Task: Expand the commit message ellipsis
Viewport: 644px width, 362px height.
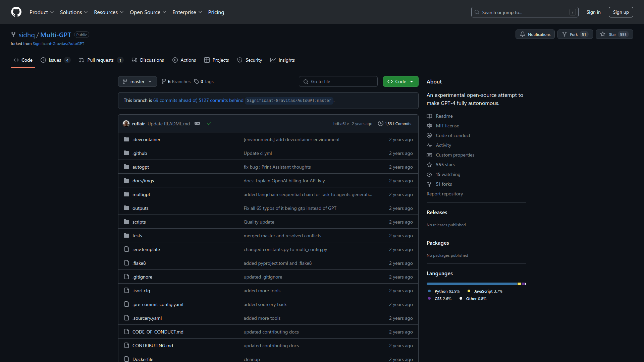Action: (x=197, y=123)
